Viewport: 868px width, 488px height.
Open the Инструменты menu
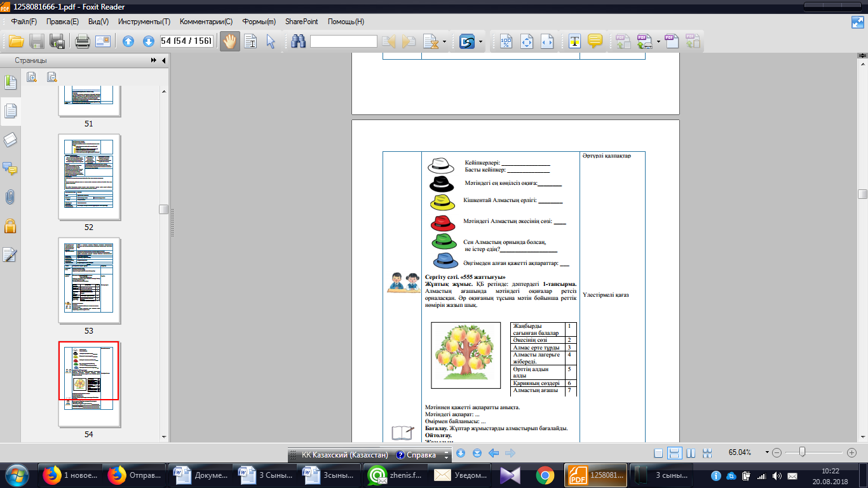[x=144, y=22]
